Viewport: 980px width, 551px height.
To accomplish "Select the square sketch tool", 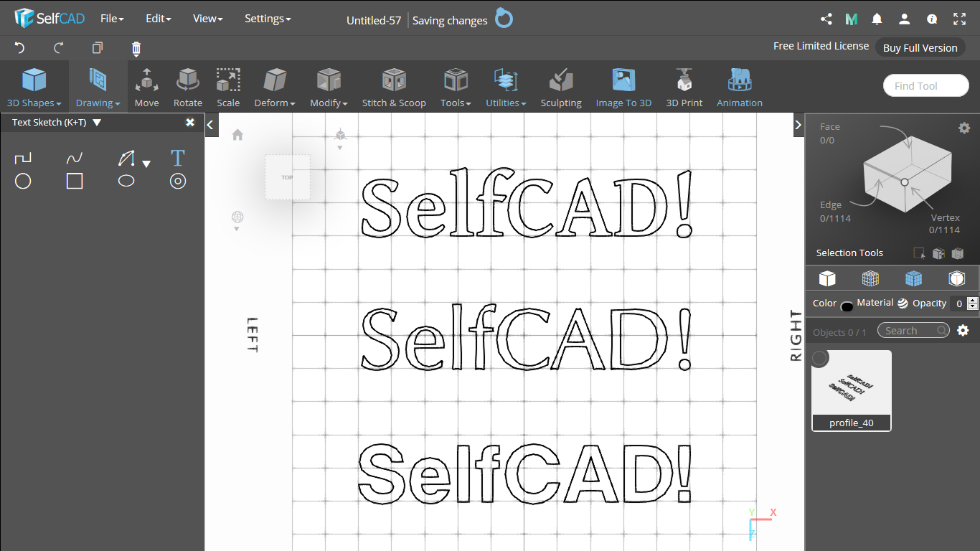I will (x=75, y=181).
